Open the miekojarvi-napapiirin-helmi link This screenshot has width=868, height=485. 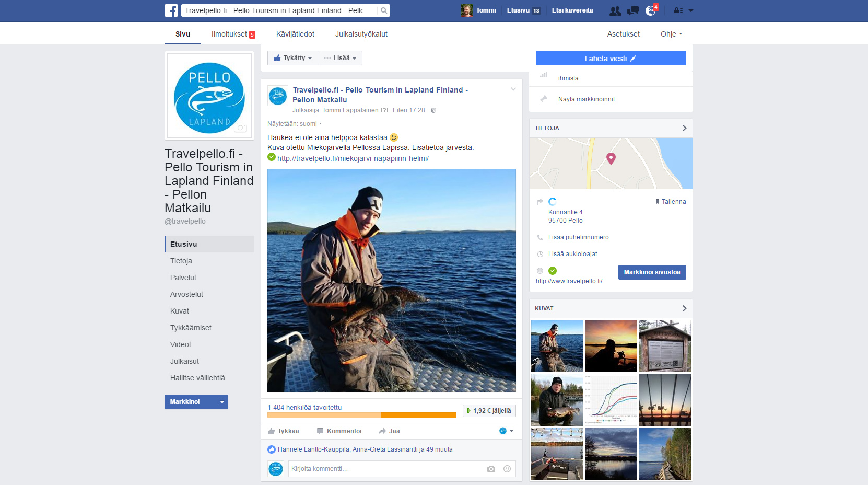353,158
